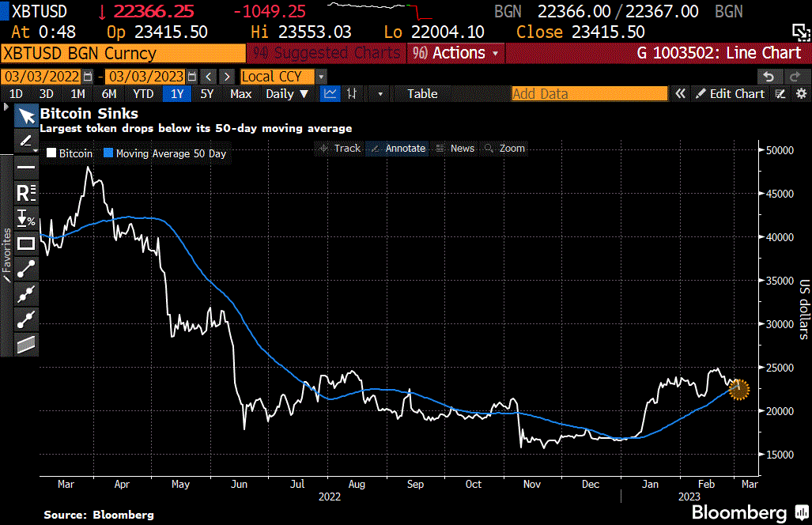The width and height of the screenshot is (812, 525).
Task: Click the orange highlighted marker on chart
Action: coord(739,389)
